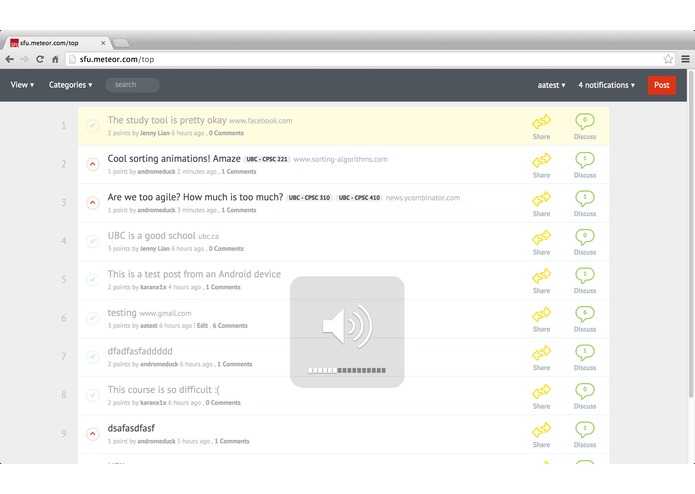Upvote 'Are we too agile? How much is too much?'

pyautogui.click(x=93, y=203)
